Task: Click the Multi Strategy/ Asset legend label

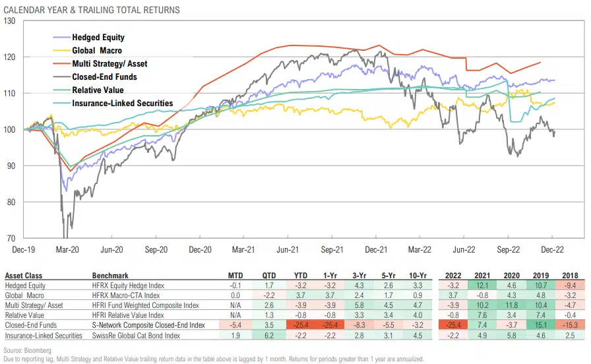Action: (109, 64)
